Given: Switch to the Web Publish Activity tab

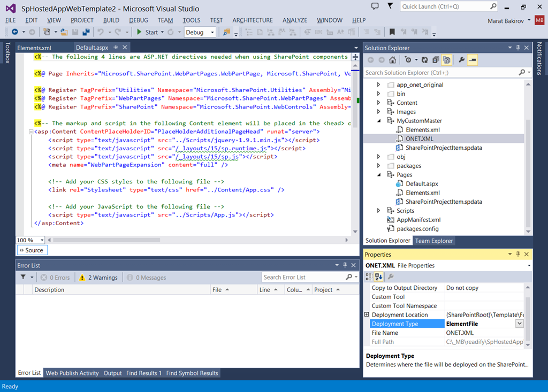Looking at the screenshot, I should click(72, 373).
